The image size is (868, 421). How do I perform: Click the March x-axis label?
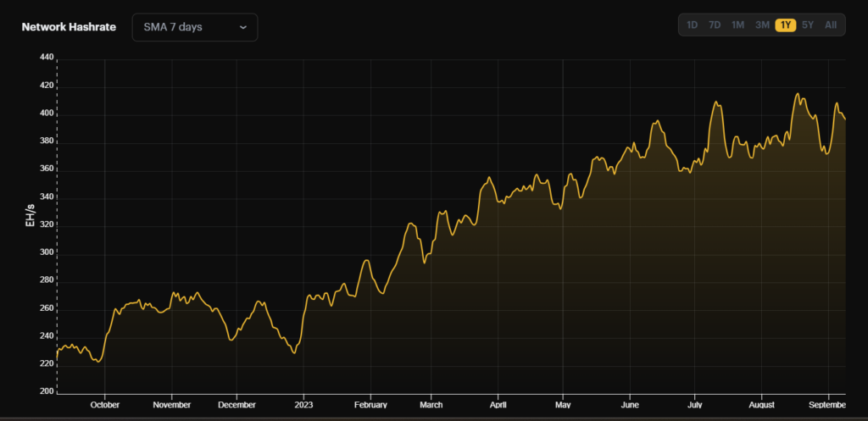coord(431,405)
